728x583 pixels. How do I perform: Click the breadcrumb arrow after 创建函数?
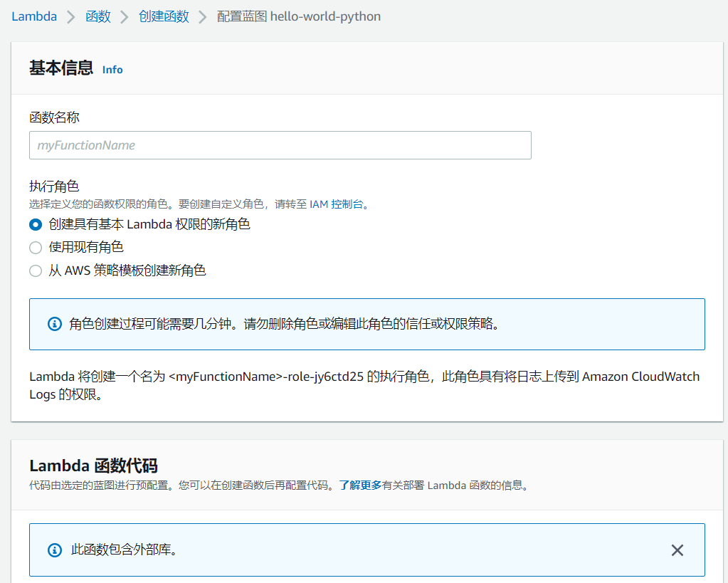(203, 17)
